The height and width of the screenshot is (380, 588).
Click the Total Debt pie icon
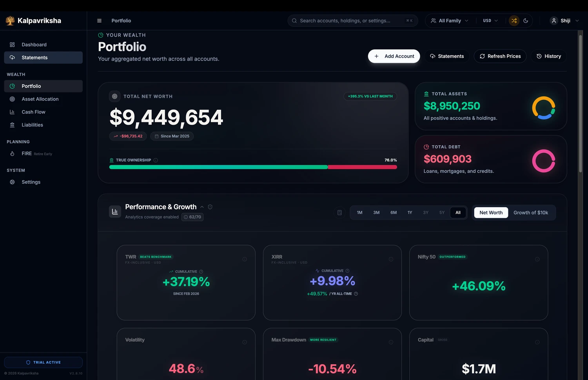tap(426, 147)
